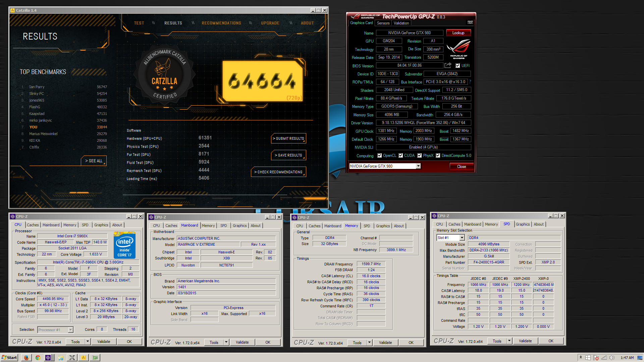Click Check Recommendations button
The height and width of the screenshot is (362, 644).
point(278,172)
